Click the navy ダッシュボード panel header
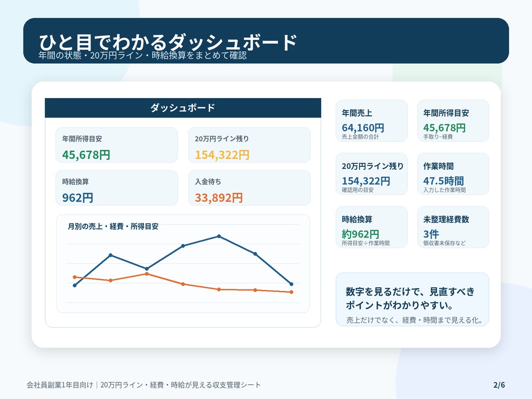 pos(183,108)
